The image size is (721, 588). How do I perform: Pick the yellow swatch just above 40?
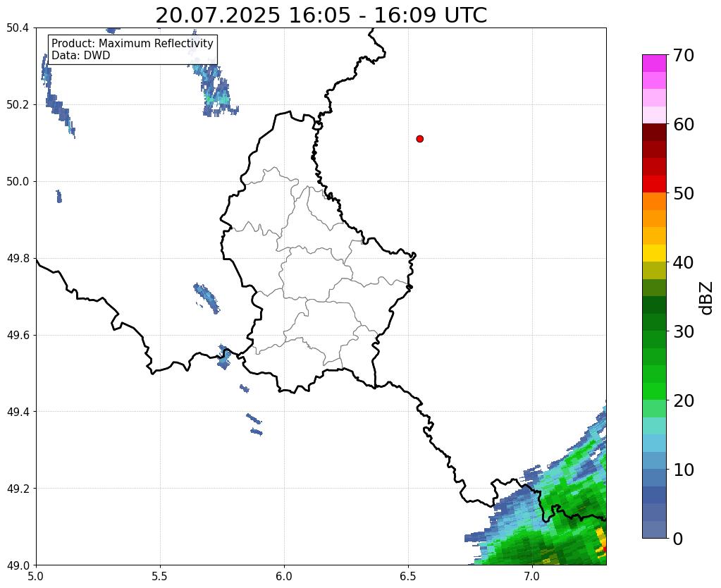pos(654,253)
